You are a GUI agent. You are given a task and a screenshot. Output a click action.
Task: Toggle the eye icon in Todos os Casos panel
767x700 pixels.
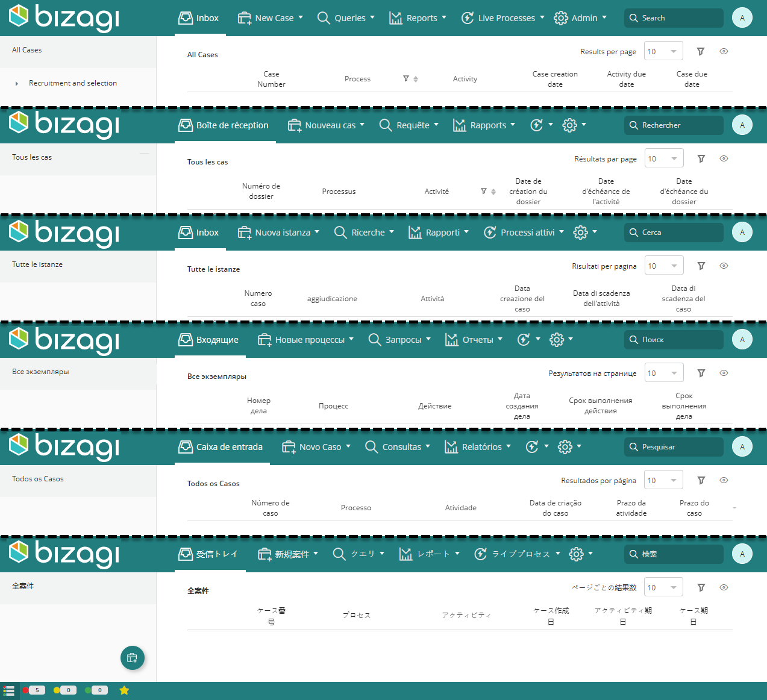point(724,481)
